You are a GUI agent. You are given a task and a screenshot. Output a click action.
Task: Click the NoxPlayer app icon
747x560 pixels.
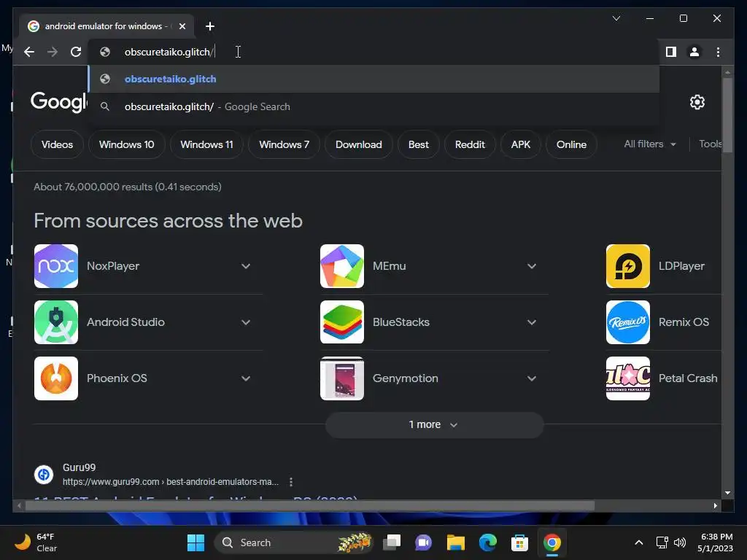tap(56, 266)
